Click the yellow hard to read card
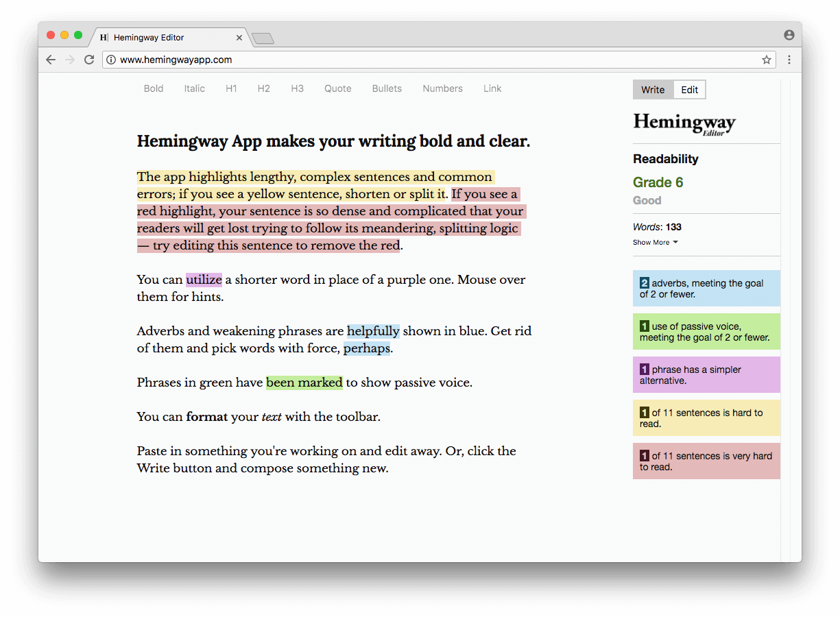Screen dimensions: 840x617 (x=706, y=418)
